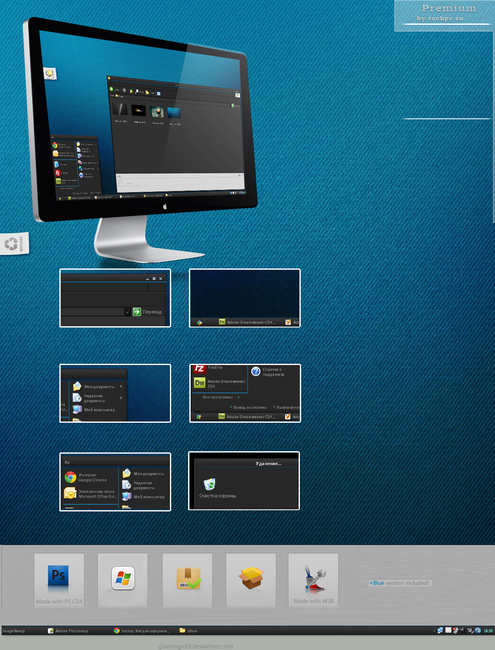495x650 pixels.
Task: Click the 'Удаление...' dialog title
Action: (269, 463)
